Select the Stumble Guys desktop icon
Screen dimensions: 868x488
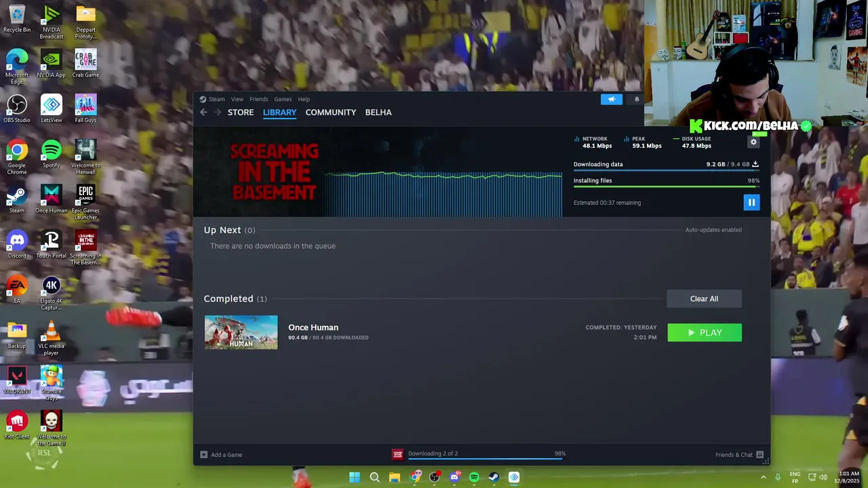tap(51, 384)
